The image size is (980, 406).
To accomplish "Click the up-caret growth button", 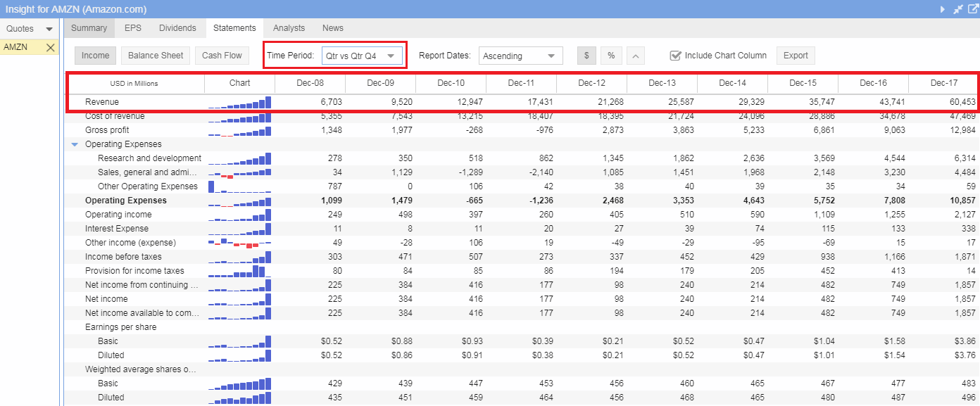I will tap(634, 56).
